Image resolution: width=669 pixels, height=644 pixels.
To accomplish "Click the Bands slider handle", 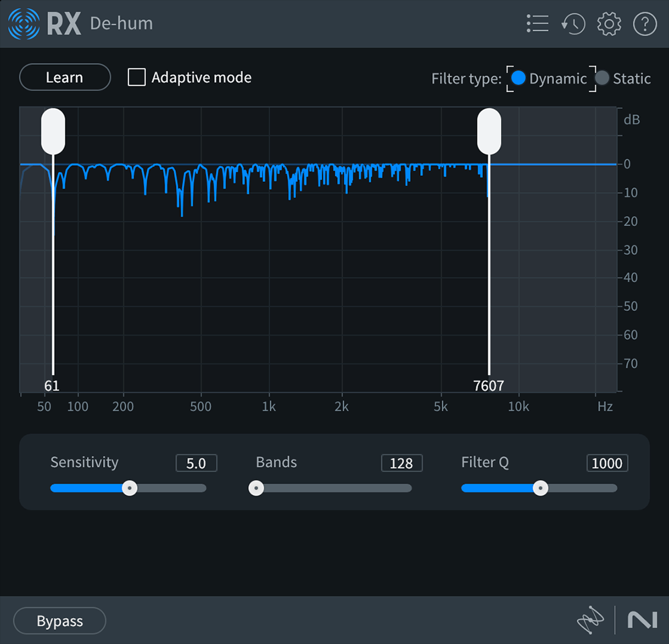I will pyautogui.click(x=256, y=488).
